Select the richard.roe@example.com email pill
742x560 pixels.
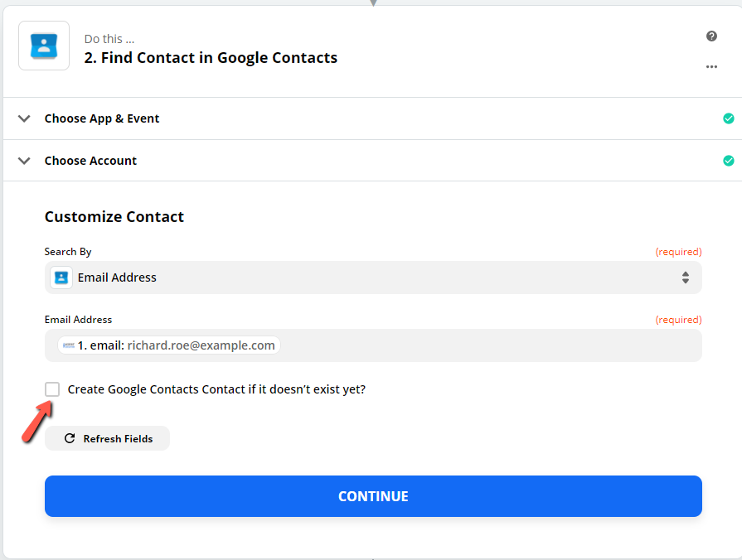click(x=169, y=345)
